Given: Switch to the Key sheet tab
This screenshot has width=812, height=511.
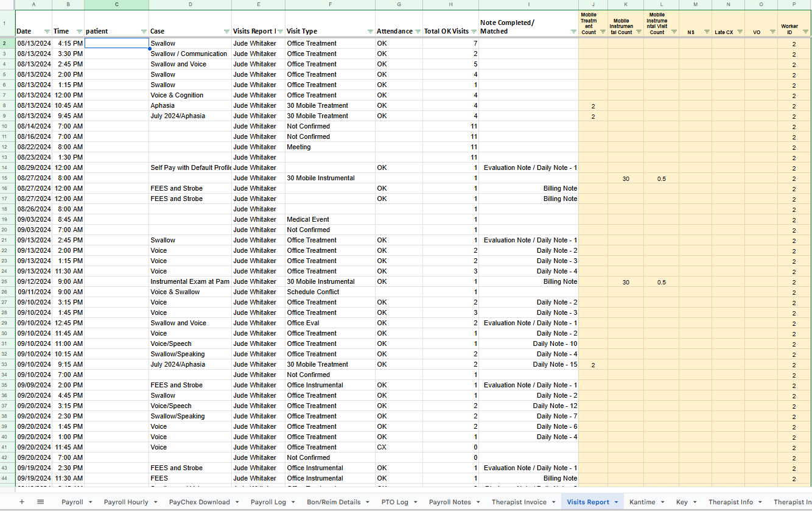Looking at the screenshot, I should pos(682,502).
